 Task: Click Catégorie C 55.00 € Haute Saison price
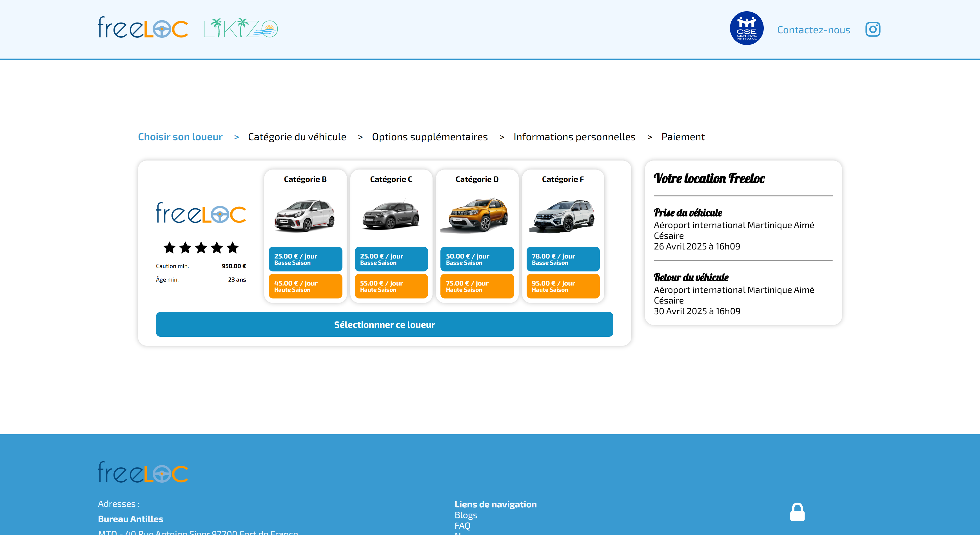click(391, 286)
